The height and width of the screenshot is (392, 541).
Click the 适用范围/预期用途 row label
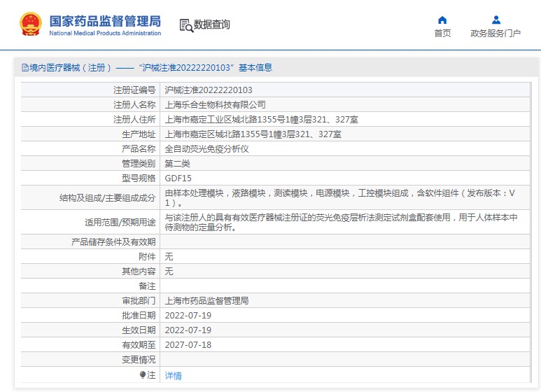coord(120,223)
